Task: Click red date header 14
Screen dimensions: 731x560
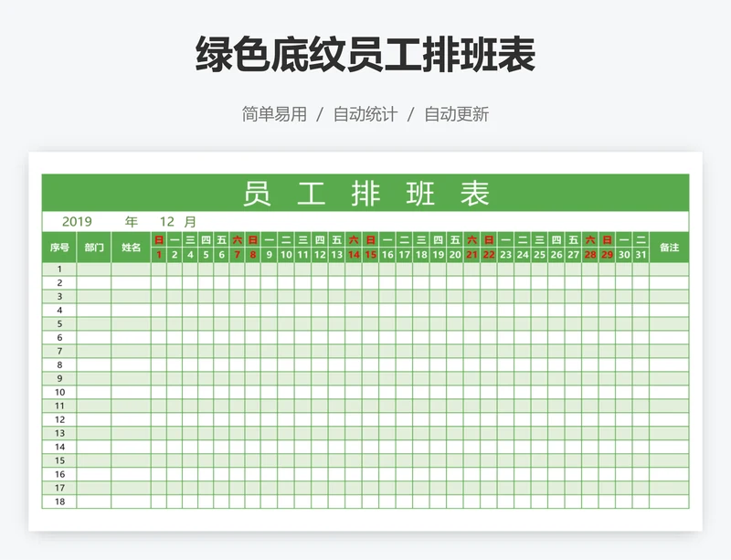Action: (354, 255)
